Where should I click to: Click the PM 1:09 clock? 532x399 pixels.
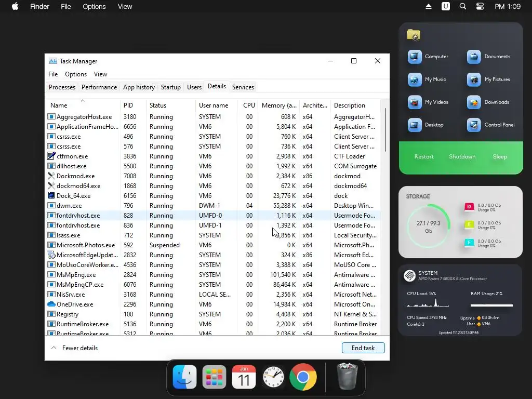pos(508,6)
